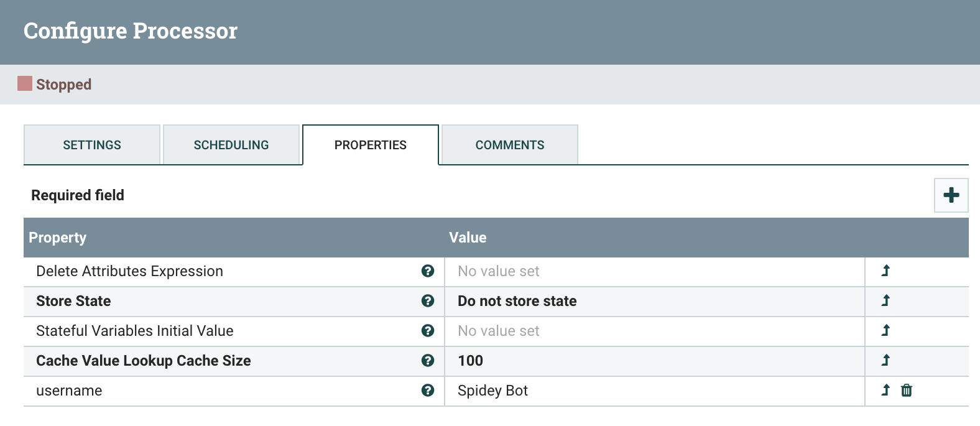Go to the Comments tab
980x426 pixels.
pos(509,145)
